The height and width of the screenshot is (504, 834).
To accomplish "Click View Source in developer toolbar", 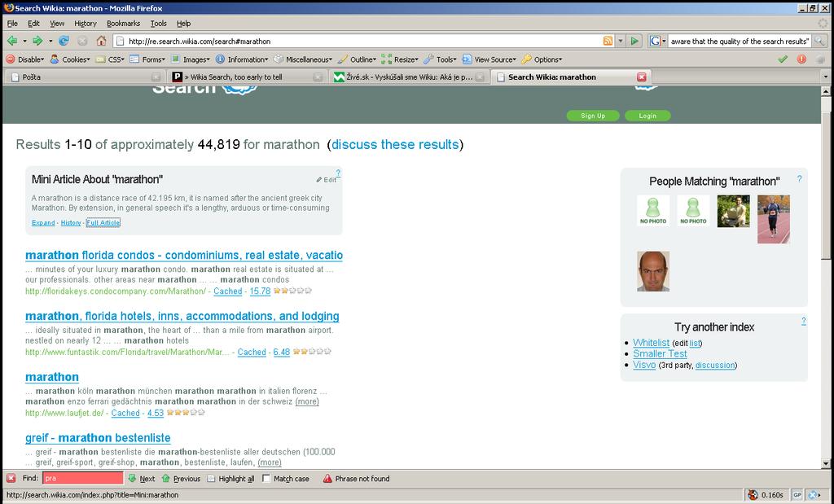I will tap(489, 59).
